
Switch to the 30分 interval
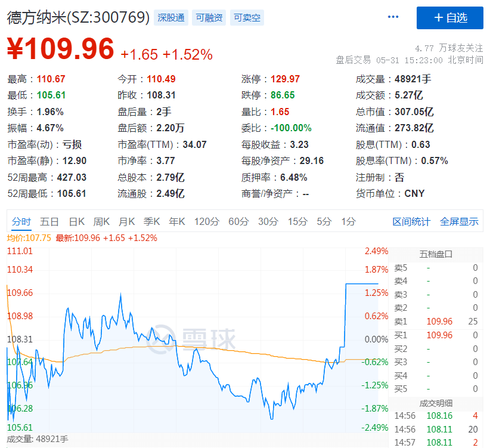point(268,222)
